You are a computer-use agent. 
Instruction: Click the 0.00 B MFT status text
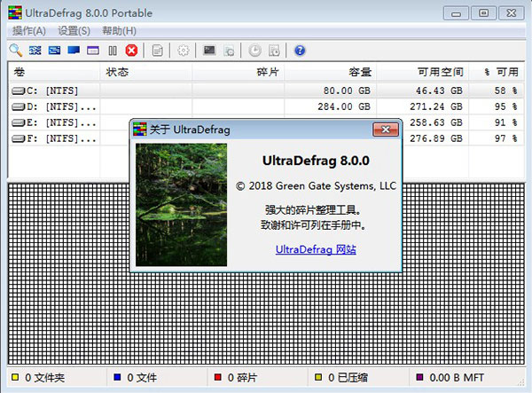pos(457,377)
